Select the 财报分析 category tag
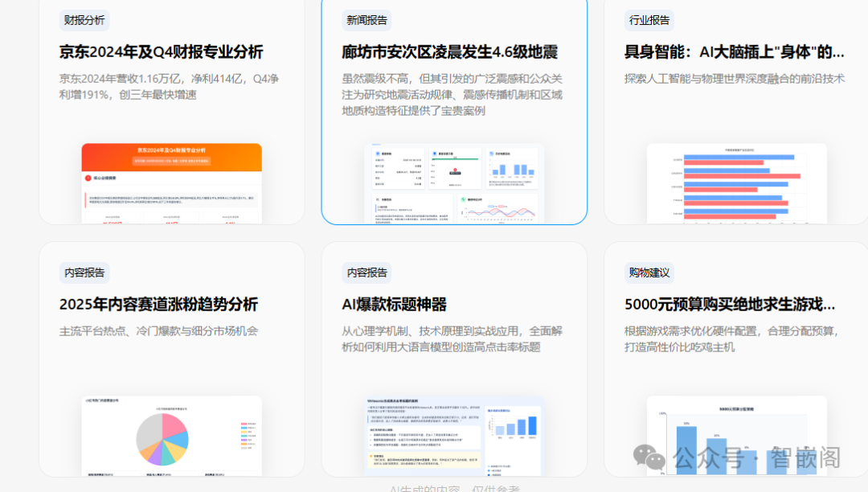Viewport: 868px width, 492px height. click(83, 20)
